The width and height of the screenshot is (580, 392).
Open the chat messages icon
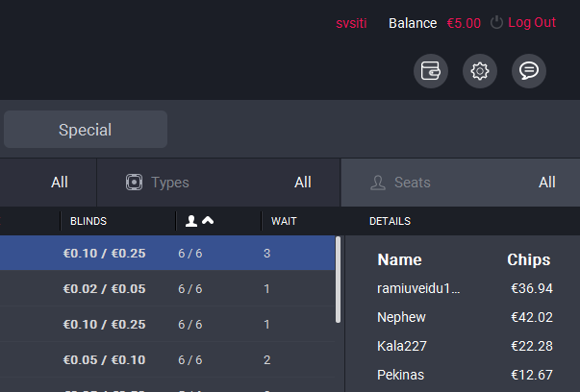click(529, 71)
